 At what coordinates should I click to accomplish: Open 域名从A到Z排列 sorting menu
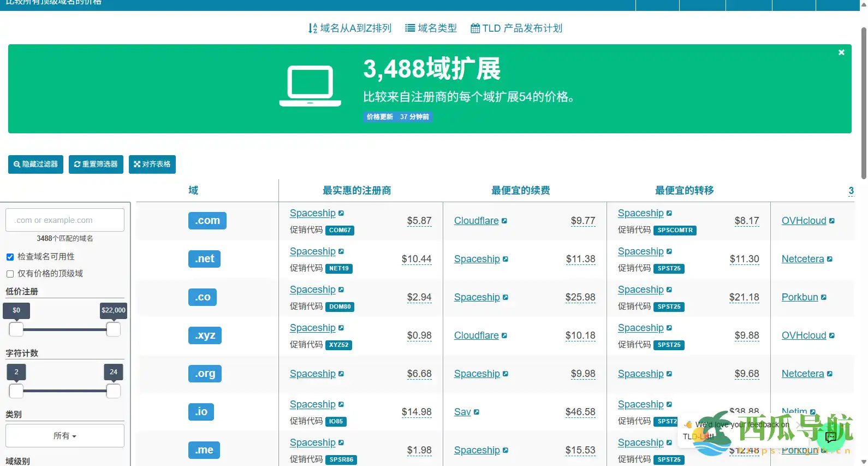tap(350, 28)
